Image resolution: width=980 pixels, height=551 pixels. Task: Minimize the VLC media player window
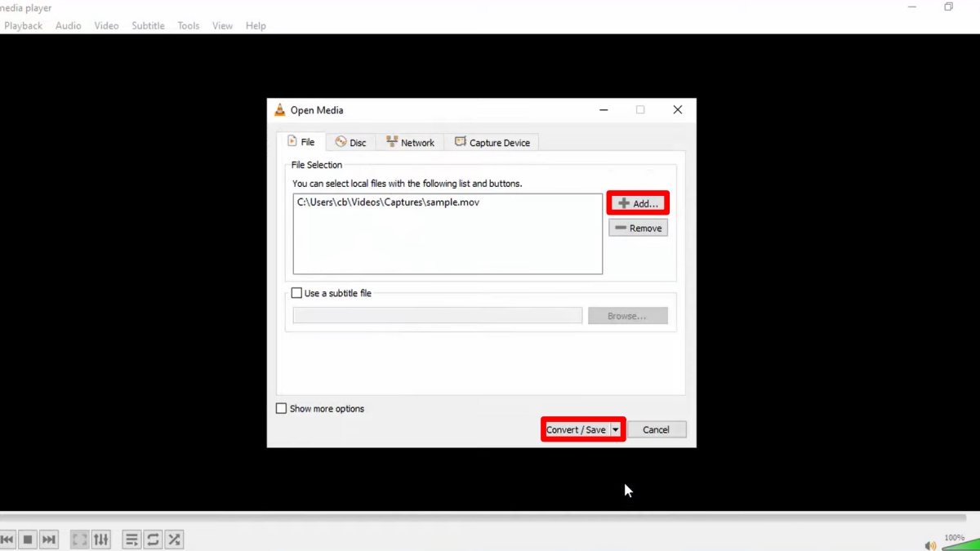[912, 7]
